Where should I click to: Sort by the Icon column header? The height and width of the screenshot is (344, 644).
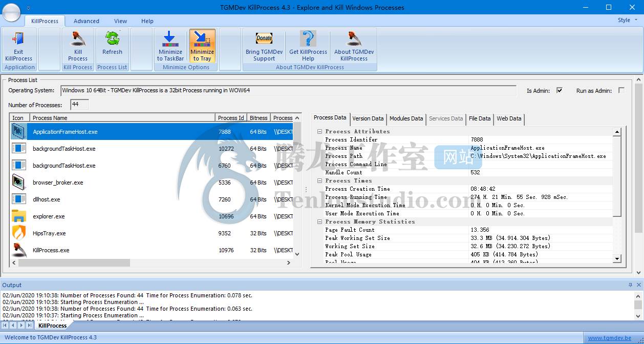coord(20,118)
